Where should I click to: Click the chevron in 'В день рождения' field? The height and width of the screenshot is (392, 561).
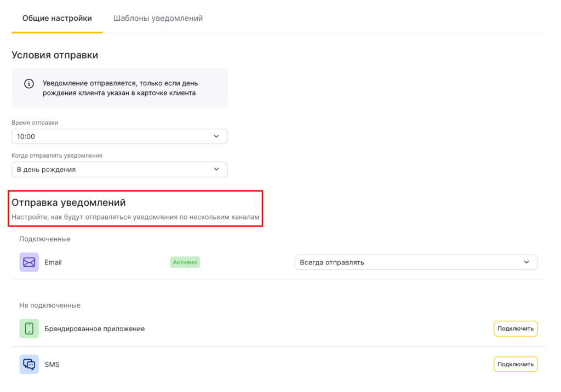coord(216,169)
